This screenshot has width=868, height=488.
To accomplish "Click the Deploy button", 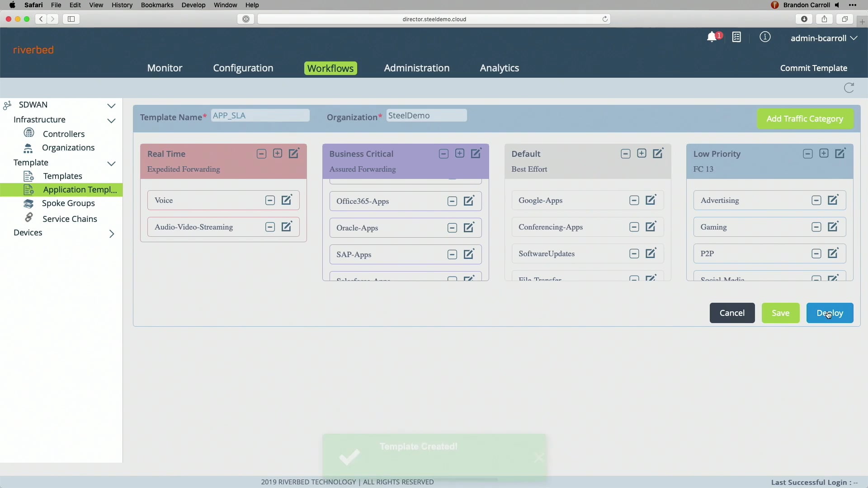I will point(829,312).
